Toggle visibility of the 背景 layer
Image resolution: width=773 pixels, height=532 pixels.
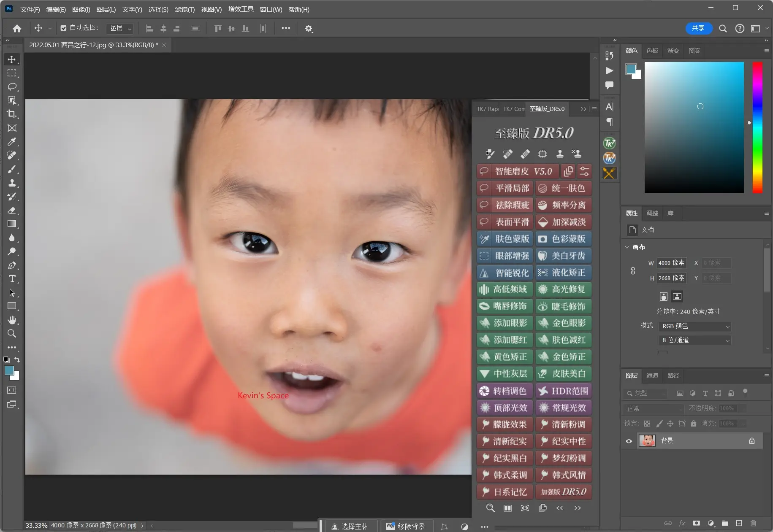(x=628, y=440)
